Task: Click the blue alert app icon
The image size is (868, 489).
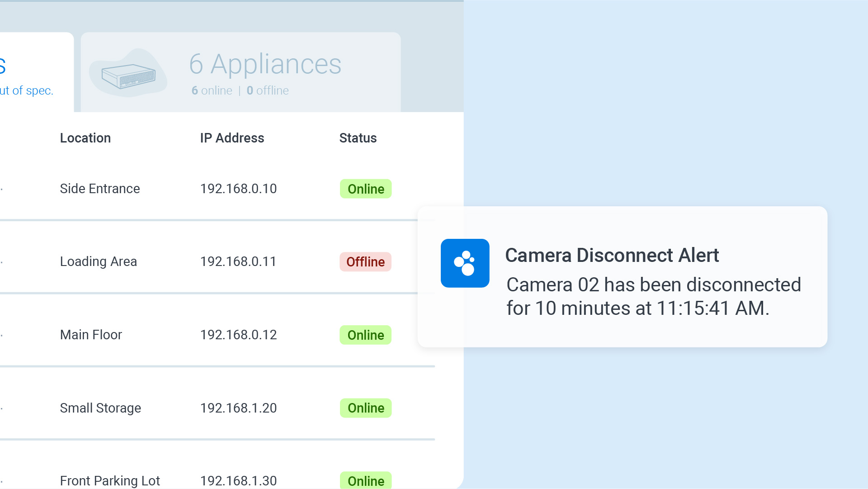Action: click(x=465, y=263)
